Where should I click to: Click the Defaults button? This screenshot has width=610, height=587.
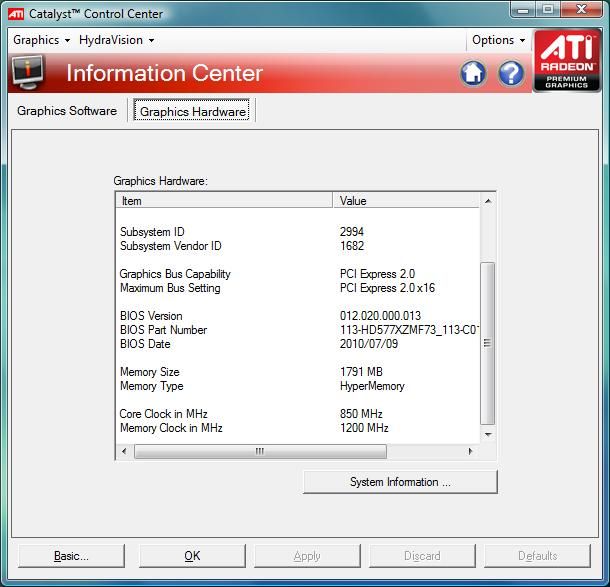[537, 556]
